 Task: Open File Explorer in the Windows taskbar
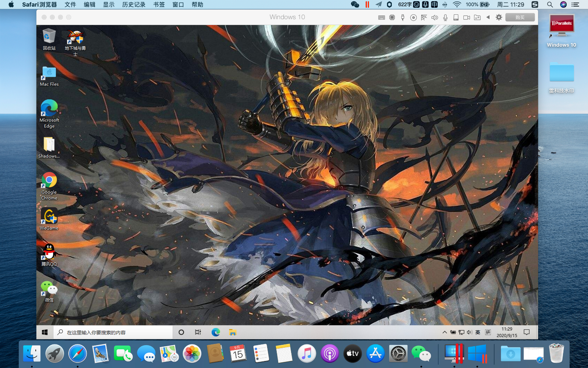[233, 332]
